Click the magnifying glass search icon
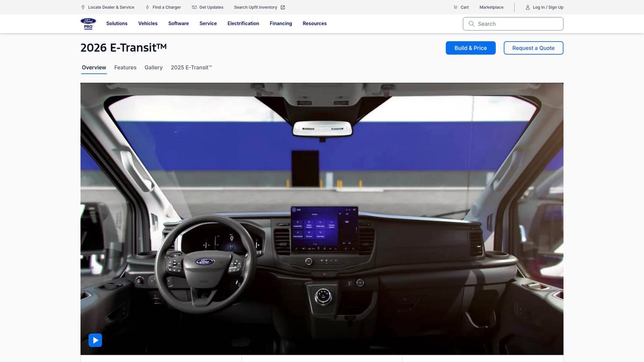The height and width of the screenshot is (362, 644). (x=471, y=24)
